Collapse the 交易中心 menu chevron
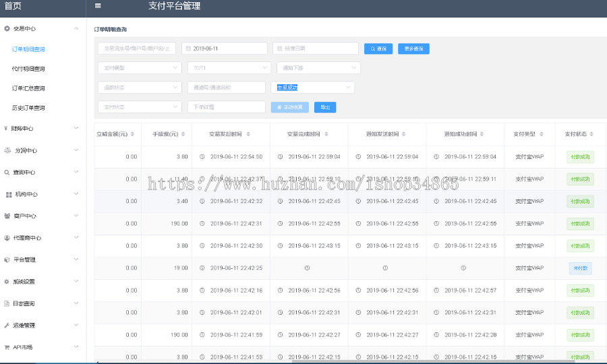The height and width of the screenshot is (364, 607). coord(76,28)
